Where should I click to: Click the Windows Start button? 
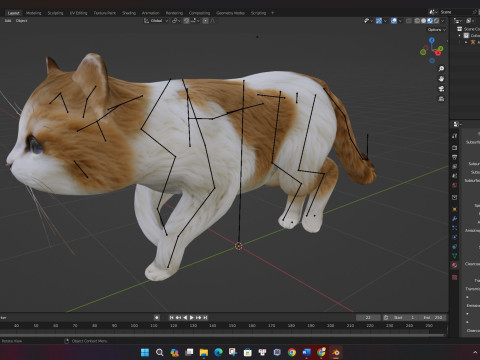pos(145,352)
